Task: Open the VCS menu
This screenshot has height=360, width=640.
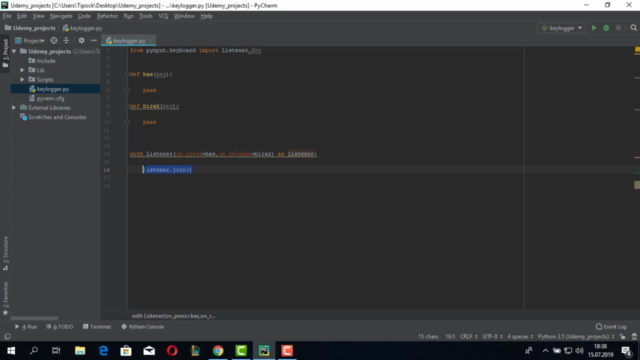Action: click(x=163, y=16)
